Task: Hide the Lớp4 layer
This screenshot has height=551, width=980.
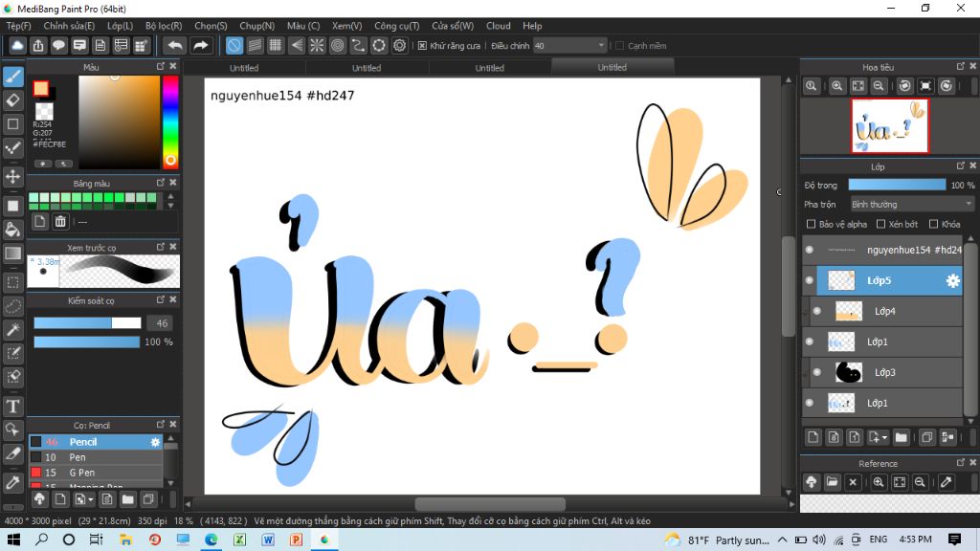Action: point(817,311)
